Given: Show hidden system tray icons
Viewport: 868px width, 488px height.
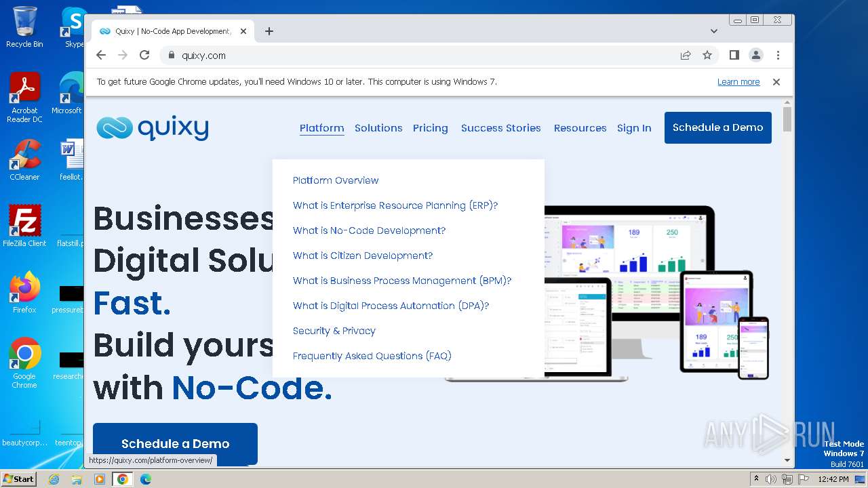Looking at the screenshot, I should [756, 479].
